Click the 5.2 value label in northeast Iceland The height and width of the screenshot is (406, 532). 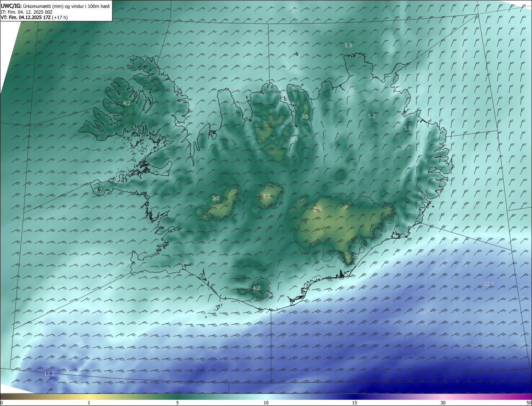tap(372, 116)
